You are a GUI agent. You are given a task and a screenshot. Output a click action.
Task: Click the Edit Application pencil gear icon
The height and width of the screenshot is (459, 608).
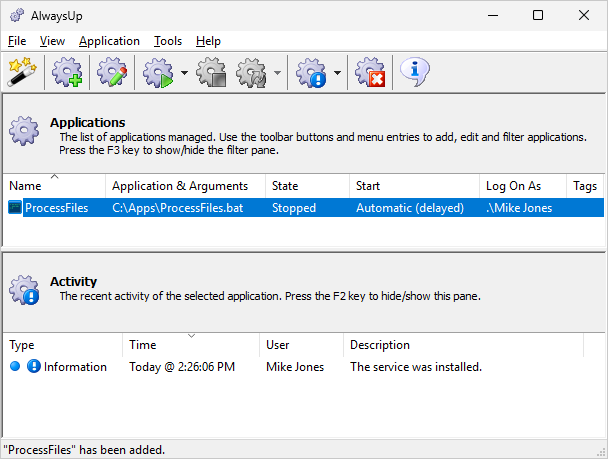pos(112,72)
